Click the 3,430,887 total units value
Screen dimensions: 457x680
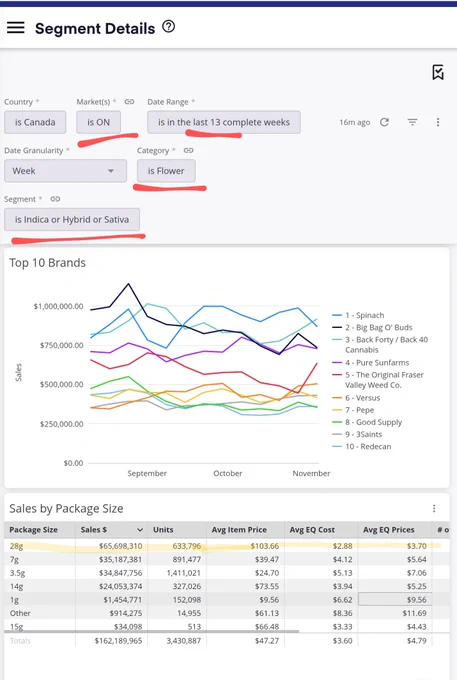(184, 641)
